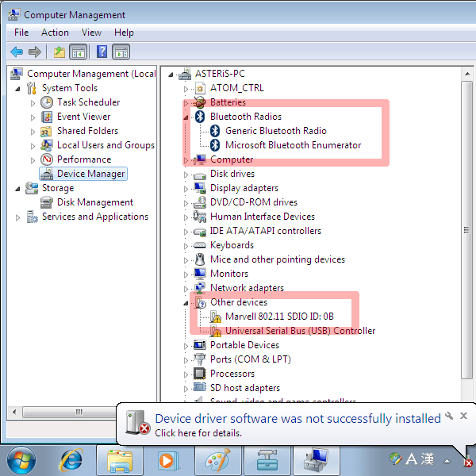This screenshot has width=476, height=476.
Task: Collapse the Bluetooth Radios node
Action: tap(187, 117)
